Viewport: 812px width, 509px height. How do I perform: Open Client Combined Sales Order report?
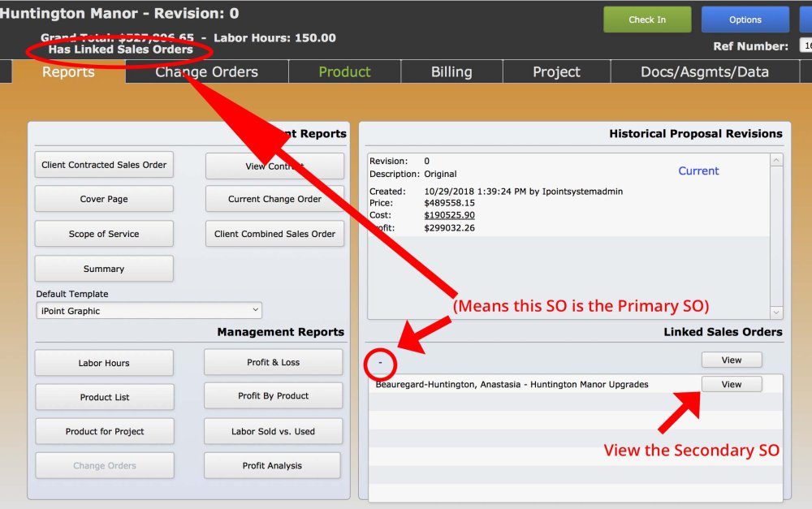coord(274,234)
